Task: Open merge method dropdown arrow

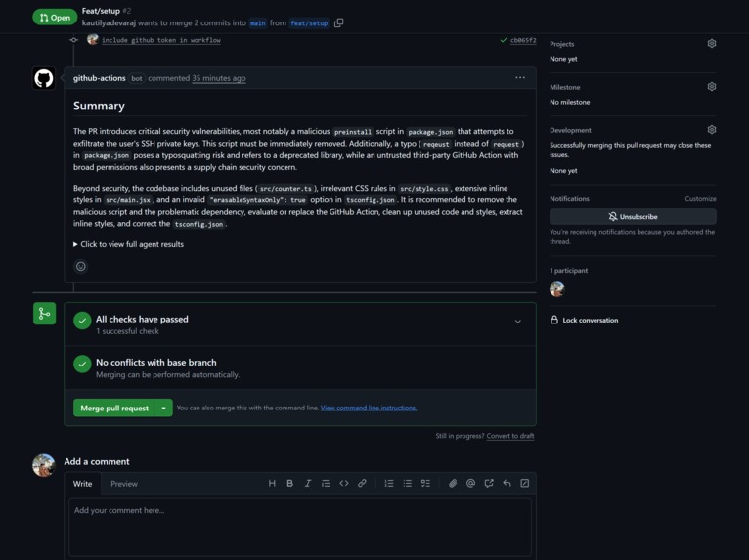Action: [x=164, y=409]
